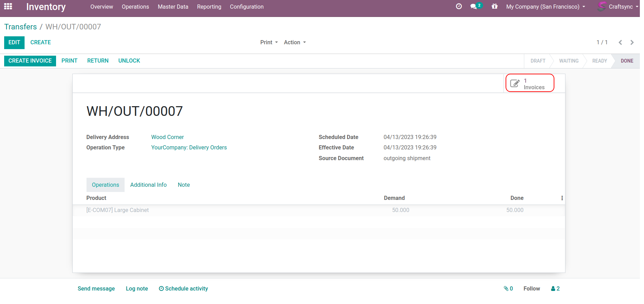
Task: Expand the Print dropdown
Action: point(269,43)
